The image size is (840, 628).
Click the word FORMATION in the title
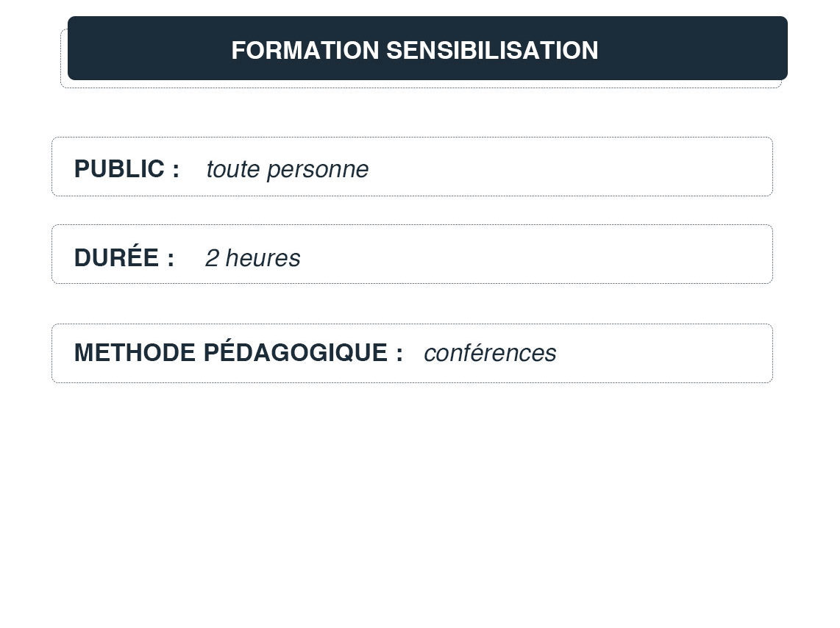(x=305, y=50)
